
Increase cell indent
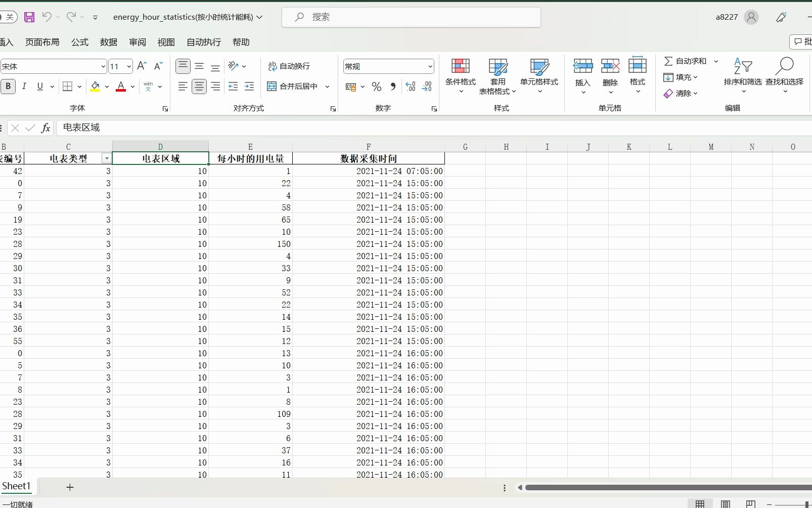pos(249,87)
